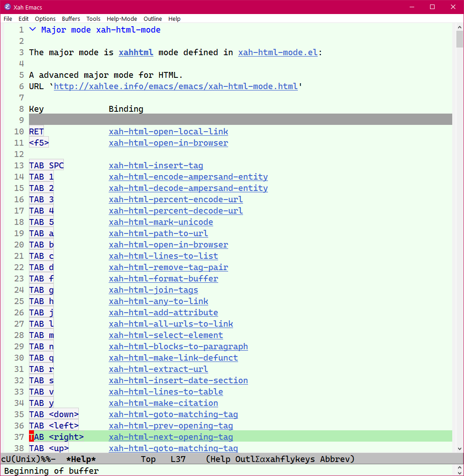Click the buffer scrollbar down arrow
The width and height of the screenshot is (464, 476).
click(x=459, y=449)
